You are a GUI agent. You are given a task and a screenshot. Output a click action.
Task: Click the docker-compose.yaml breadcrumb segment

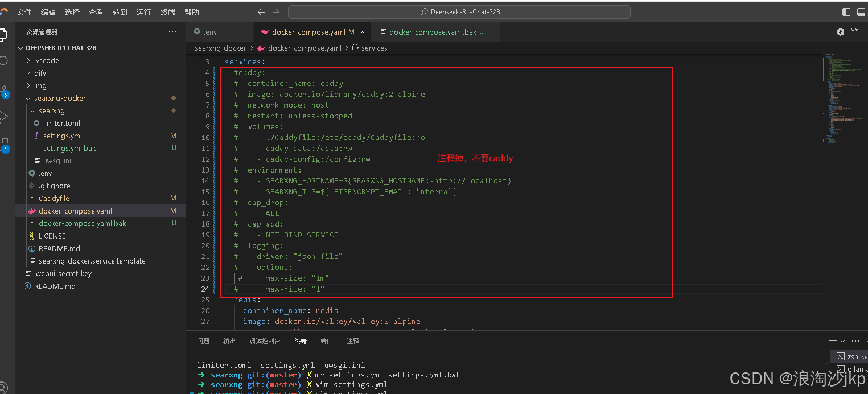tap(299, 48)
